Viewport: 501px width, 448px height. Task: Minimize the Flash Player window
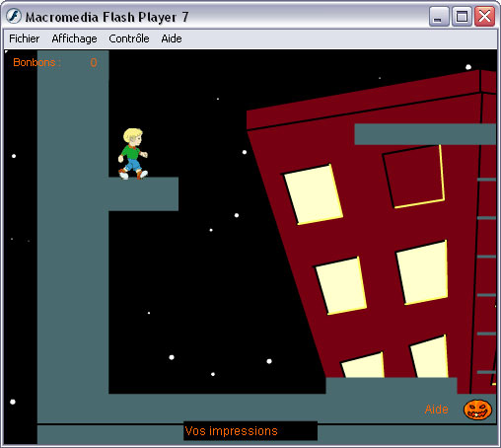(x=439, y=17)
